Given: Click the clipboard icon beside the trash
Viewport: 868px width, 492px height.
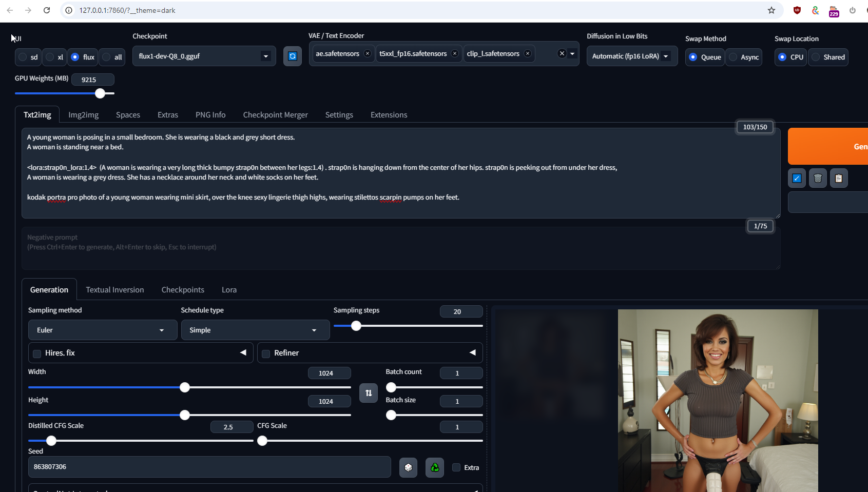Looking at the screenshot, I should (839, 178).
